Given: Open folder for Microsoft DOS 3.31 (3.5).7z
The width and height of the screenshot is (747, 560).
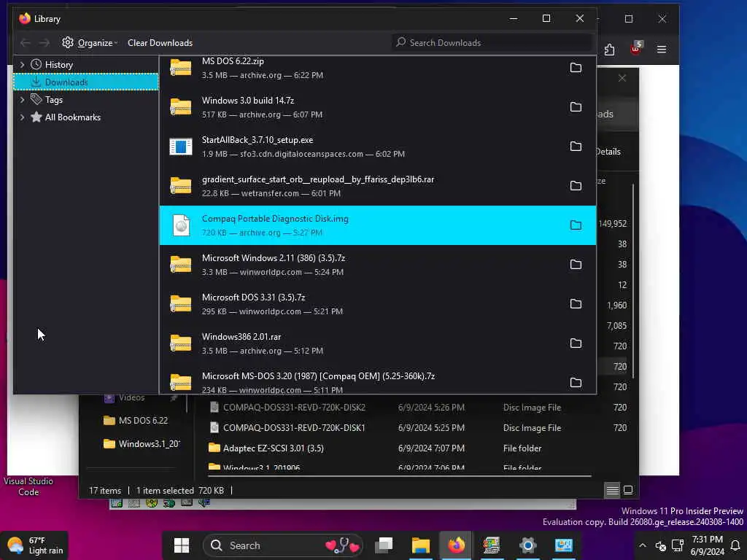Looking at the screenshot, I should coord(576,304).
